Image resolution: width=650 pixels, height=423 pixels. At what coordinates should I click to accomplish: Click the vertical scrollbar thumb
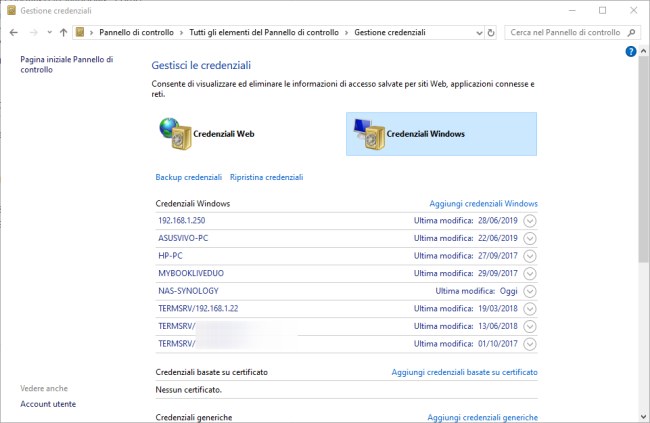click(x=643, y=159)
